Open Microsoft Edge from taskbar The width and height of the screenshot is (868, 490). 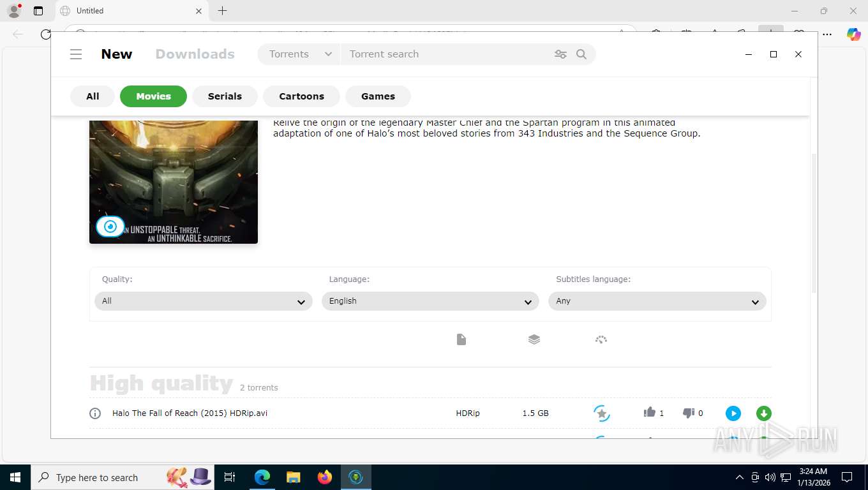[262, 477]
